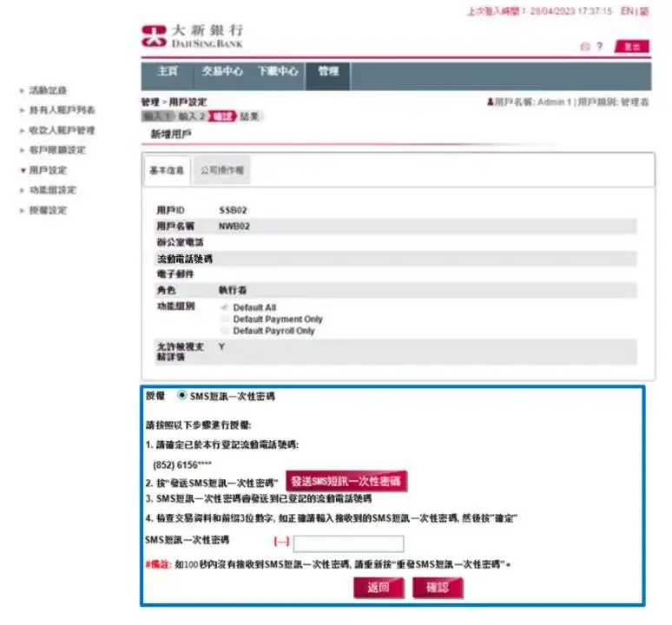The image size is (672, 625).
Task: Click the red 確認 step indicator
Action: [222, 116]
